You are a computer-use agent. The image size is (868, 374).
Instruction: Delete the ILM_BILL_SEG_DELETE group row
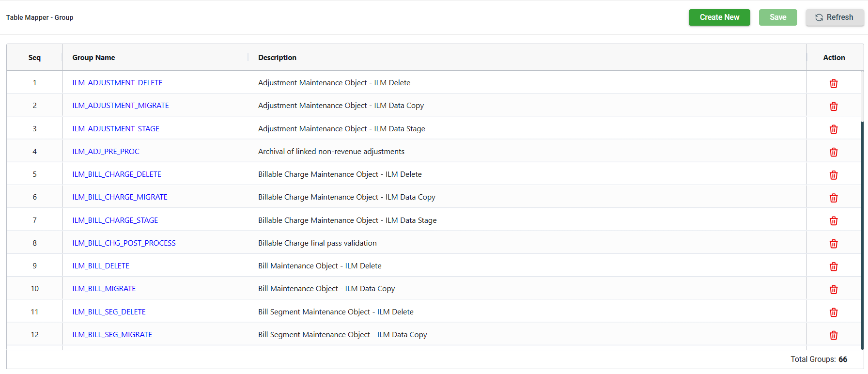click(833, 312)
